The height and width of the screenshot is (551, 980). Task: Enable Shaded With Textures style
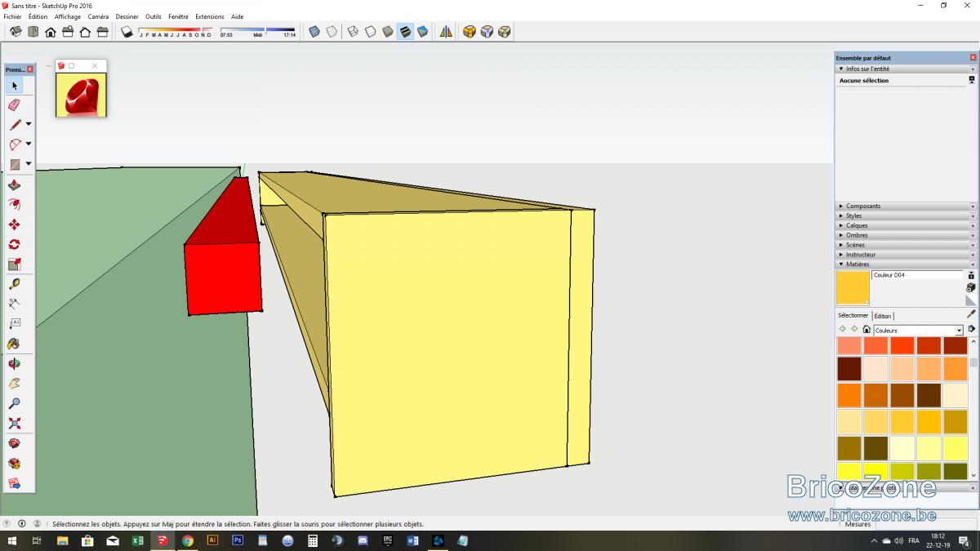pos(405,32)
